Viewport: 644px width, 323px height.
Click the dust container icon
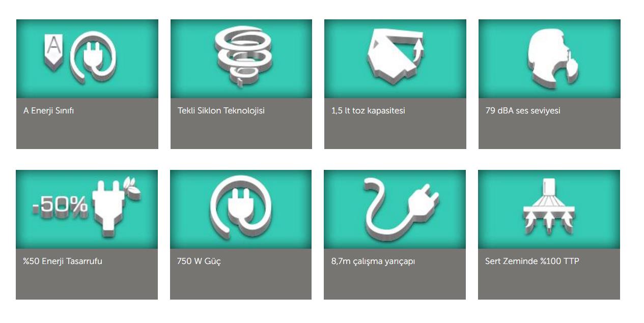click(x=395, y=58)
